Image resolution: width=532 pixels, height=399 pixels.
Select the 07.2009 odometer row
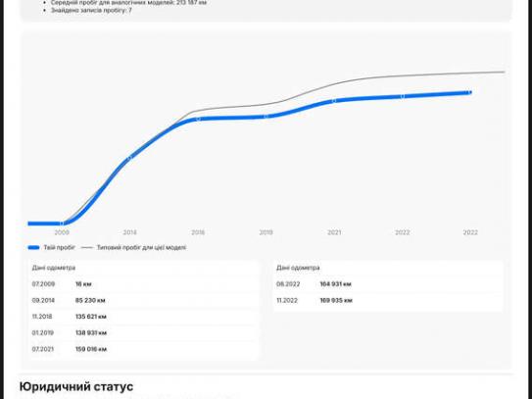[x=142, y=284]
